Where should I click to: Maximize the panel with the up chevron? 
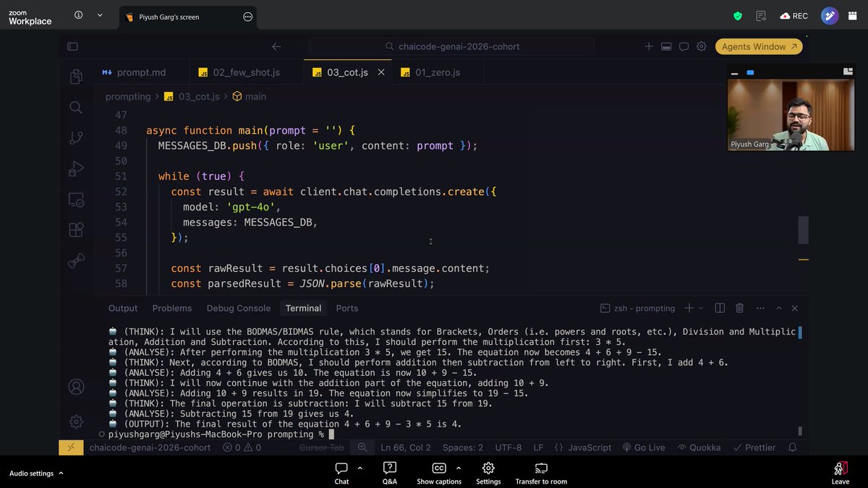click(x=779, y=308)
